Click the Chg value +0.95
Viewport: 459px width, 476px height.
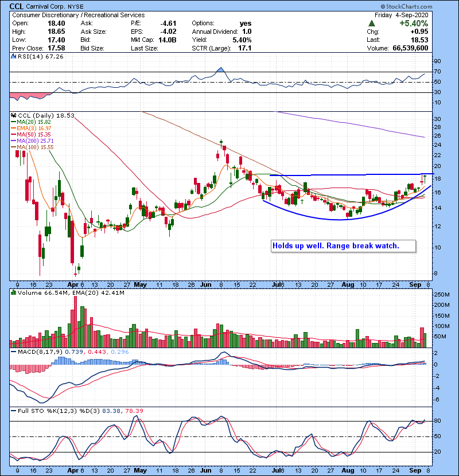pos(419,32)
